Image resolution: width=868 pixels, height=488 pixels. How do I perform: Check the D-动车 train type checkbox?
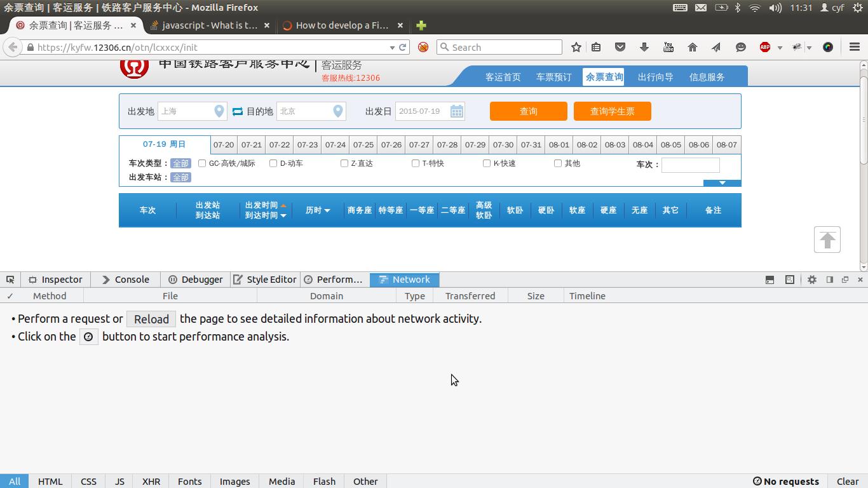pyautogui.click(x=273, y=163)
